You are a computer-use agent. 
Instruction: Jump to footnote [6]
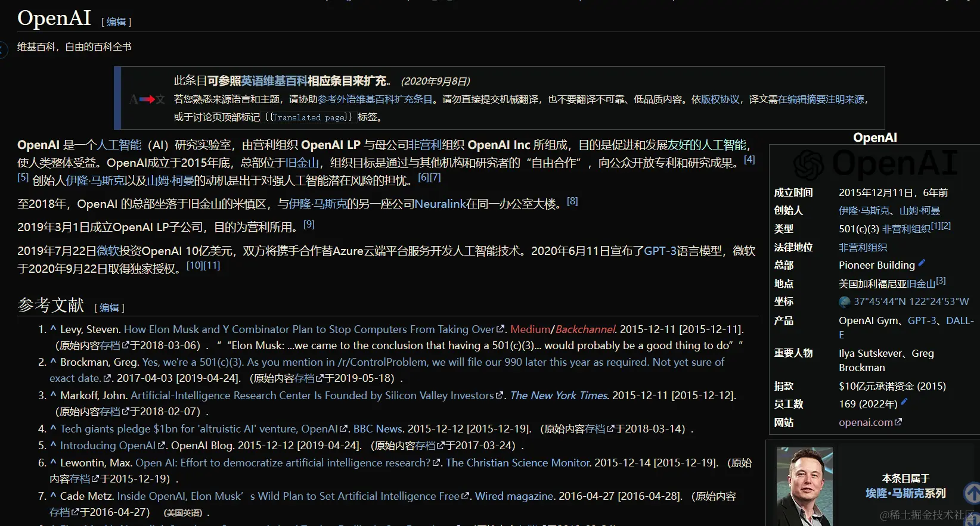423,178
